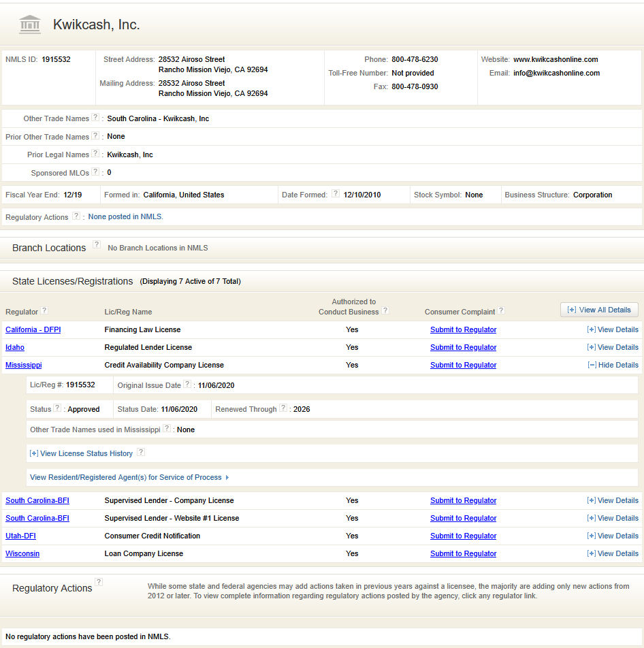Click help icon beside Other Trade Names
644x648 pixels.
click(x=95, y=118)
